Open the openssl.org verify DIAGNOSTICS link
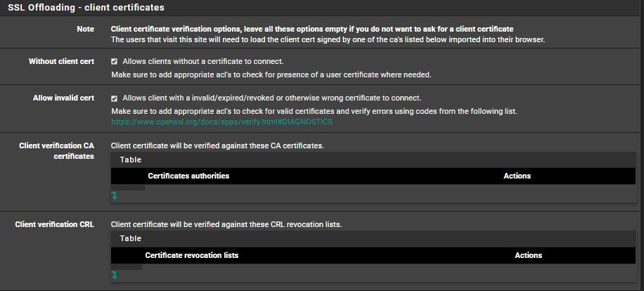 tap(221, 122)
